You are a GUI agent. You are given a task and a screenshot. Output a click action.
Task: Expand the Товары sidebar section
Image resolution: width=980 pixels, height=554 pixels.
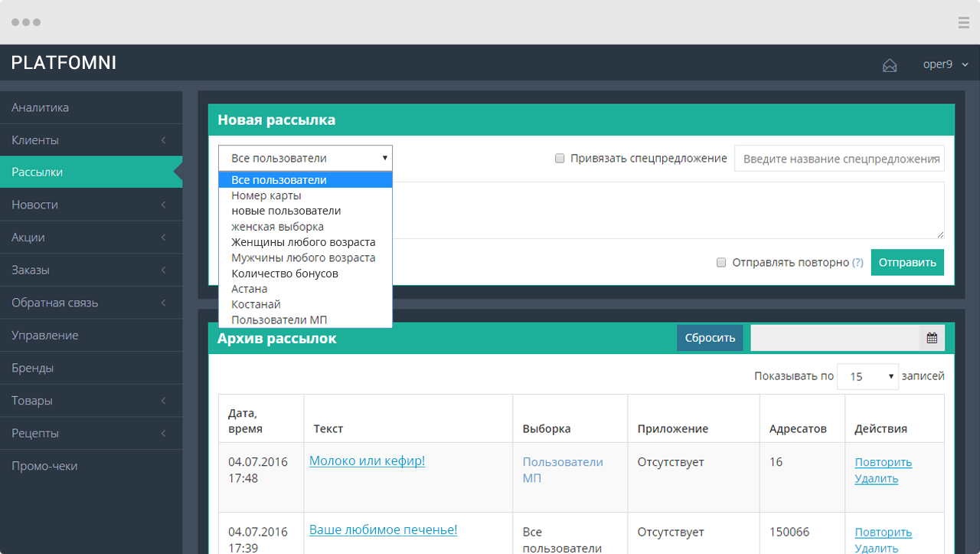[91, 401]
